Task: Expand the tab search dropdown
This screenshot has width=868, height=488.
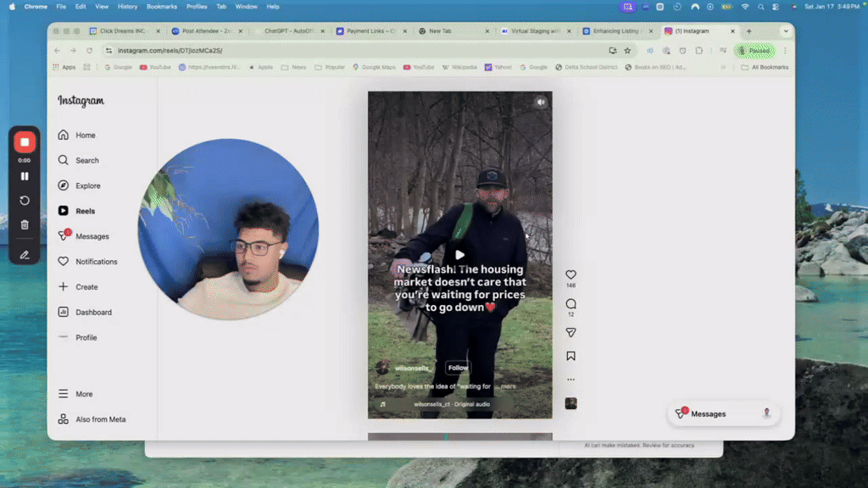Action: tap(786, 31)
